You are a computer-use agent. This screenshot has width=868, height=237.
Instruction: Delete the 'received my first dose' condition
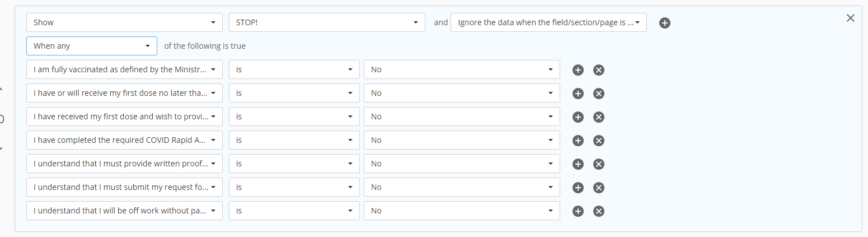(598, 117)
